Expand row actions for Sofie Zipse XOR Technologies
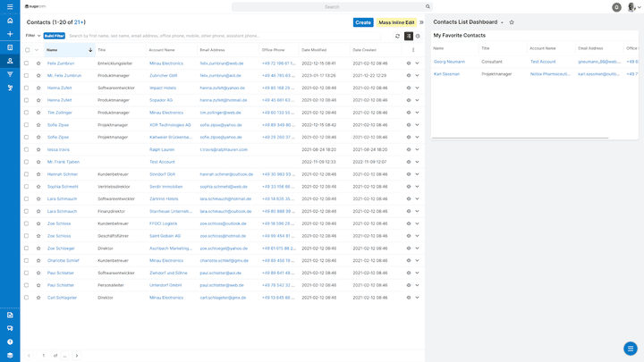The height and width of the screenshot is (362, 644). [417, 125]
